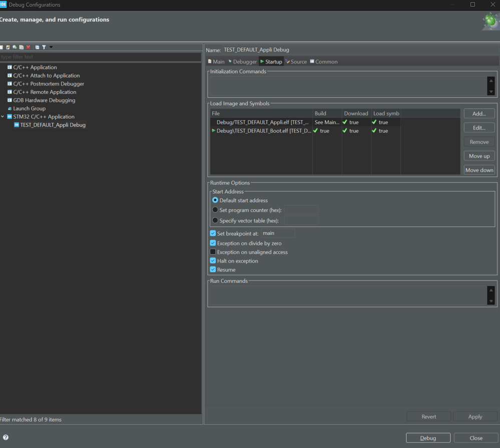Image resolution: width=500 pixels, height=448 pixels.
Task: Click the Move up button
Action: (479, 156)
